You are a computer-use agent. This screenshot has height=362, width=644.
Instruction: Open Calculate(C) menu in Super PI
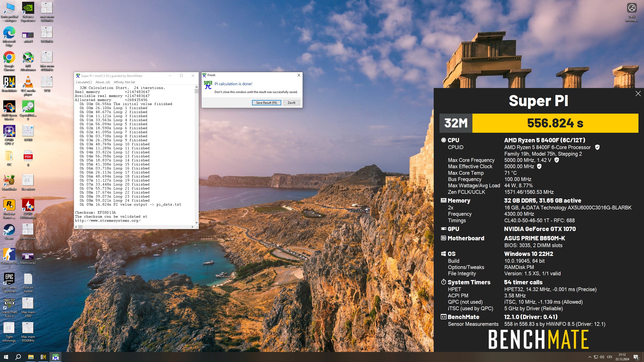click(84, 82)
